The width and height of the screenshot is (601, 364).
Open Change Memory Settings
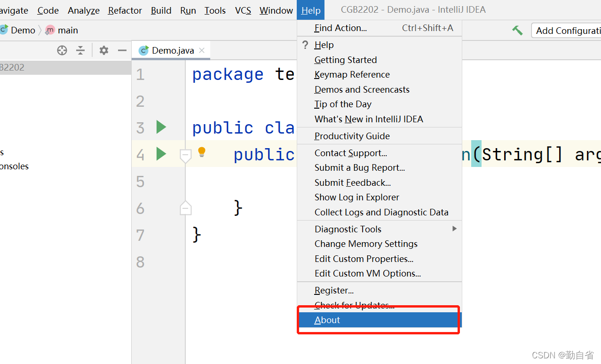[x=380, y=244]
